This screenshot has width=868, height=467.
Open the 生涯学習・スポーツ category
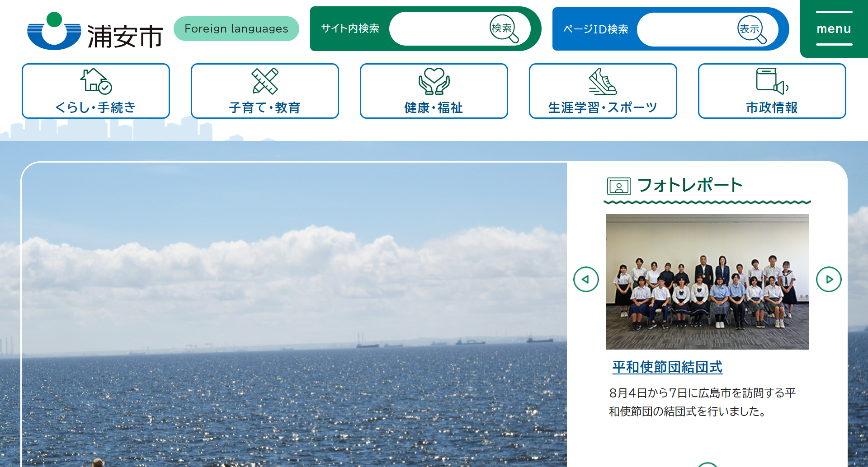pyautogui.click(x=603, y=91)
